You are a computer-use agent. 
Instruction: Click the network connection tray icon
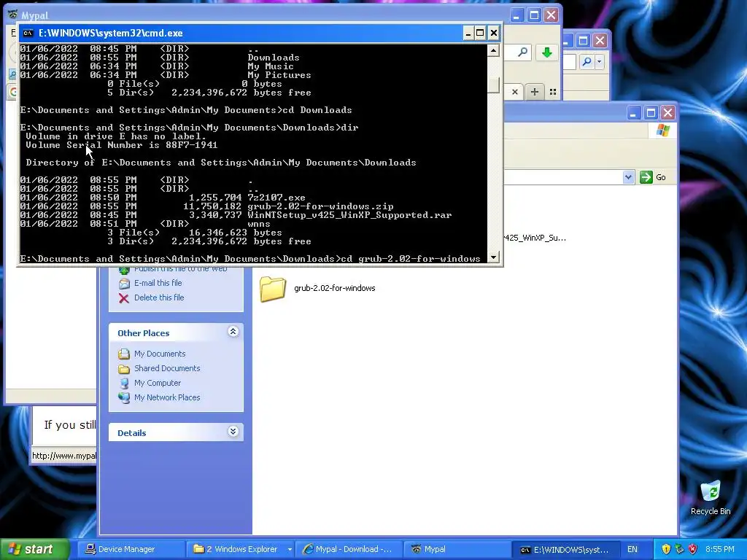point(679,549)
